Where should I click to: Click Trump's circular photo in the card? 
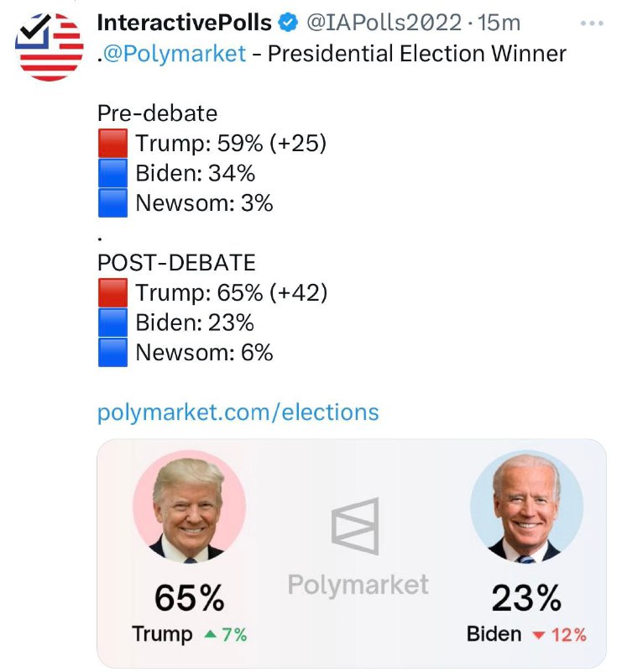click(x=190, y=507)
